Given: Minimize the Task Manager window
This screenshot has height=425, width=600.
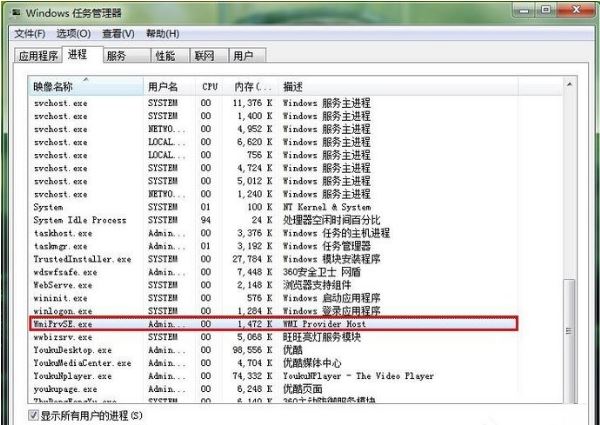Looking at the screenshot, I should 526,11.
